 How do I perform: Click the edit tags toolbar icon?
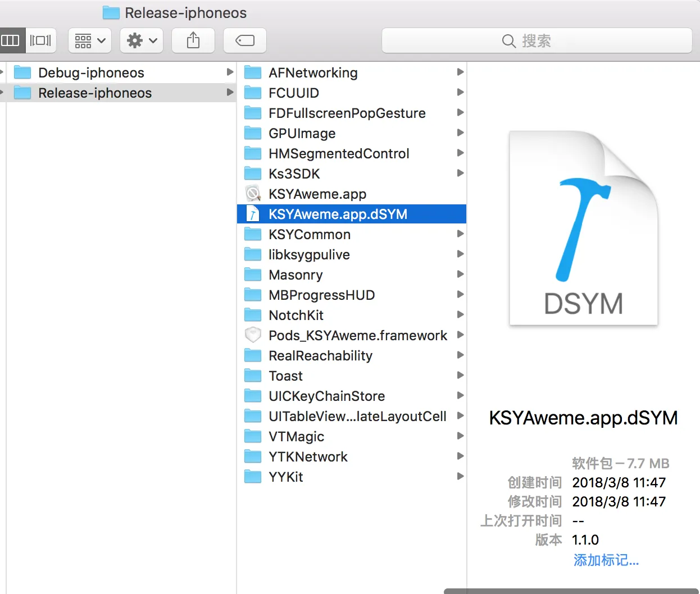245,40
